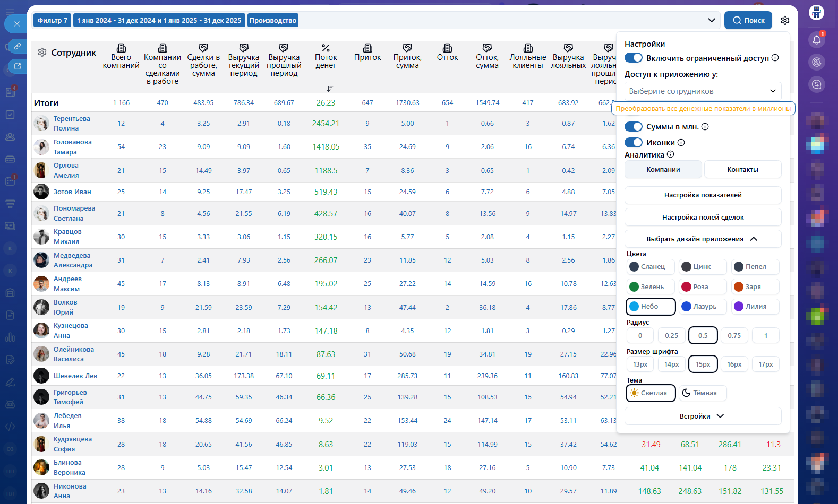
Task: Expand the Встройки section
Action: (x=703, y=416)
